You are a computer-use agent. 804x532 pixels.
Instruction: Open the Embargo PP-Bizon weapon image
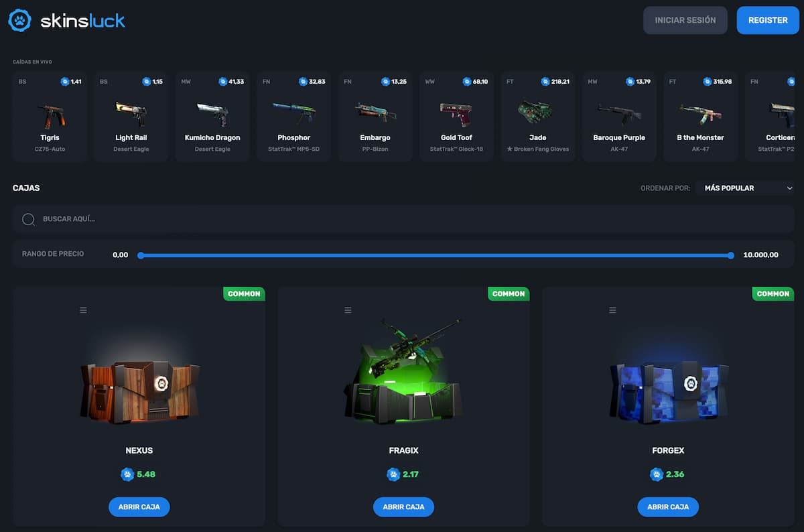point(375,113)
